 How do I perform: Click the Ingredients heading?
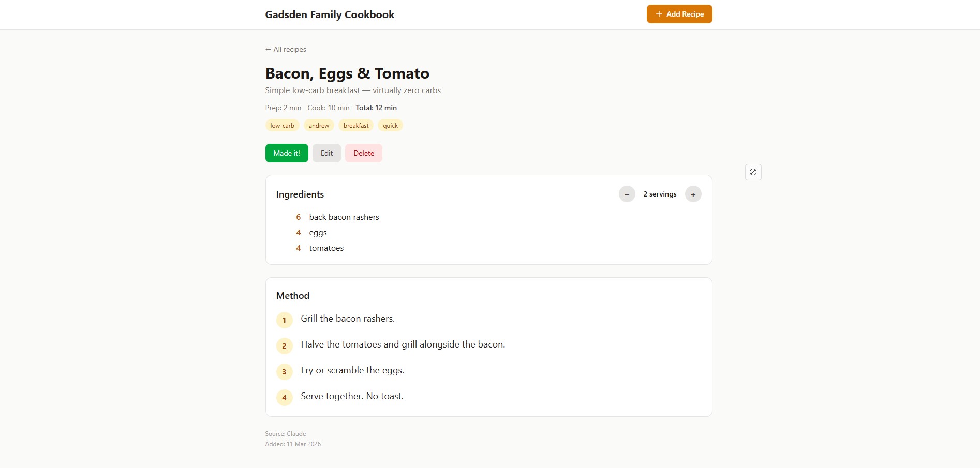tap(300, 194)
